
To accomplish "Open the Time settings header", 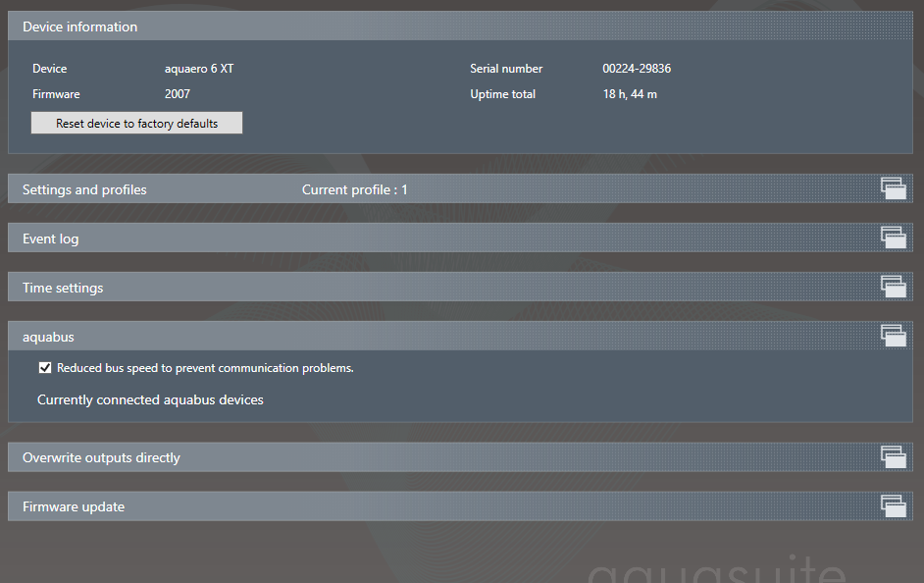I will coord(460,287).
